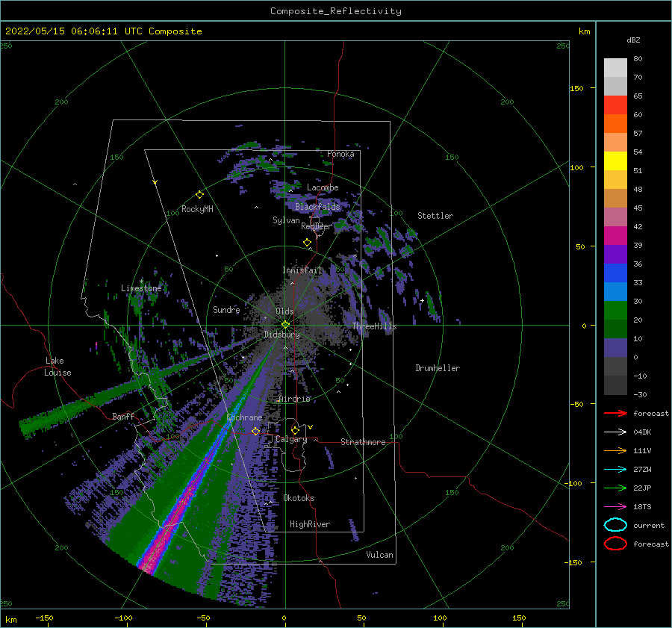Pick the violet 39 dBZ swatch
Screen dimensions: 672x628
615,254
